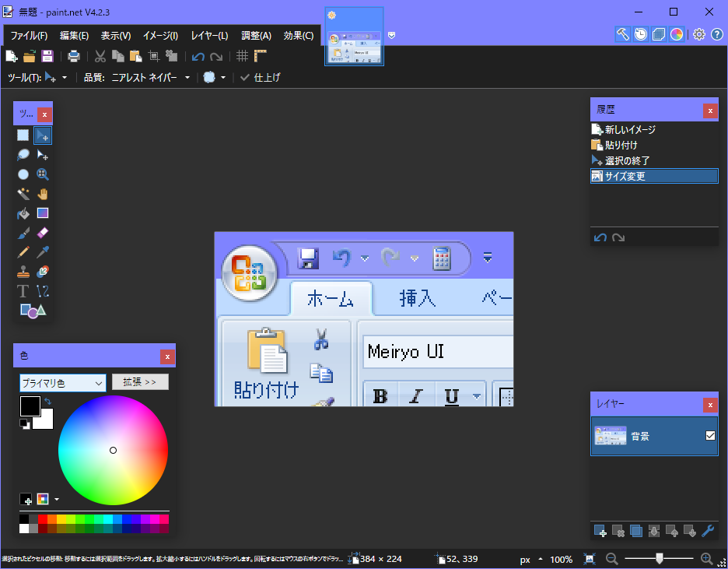Open the 編集(E) menu
Image resolution: width=728 pixels, height=569 pixels.
pos(75,36)
